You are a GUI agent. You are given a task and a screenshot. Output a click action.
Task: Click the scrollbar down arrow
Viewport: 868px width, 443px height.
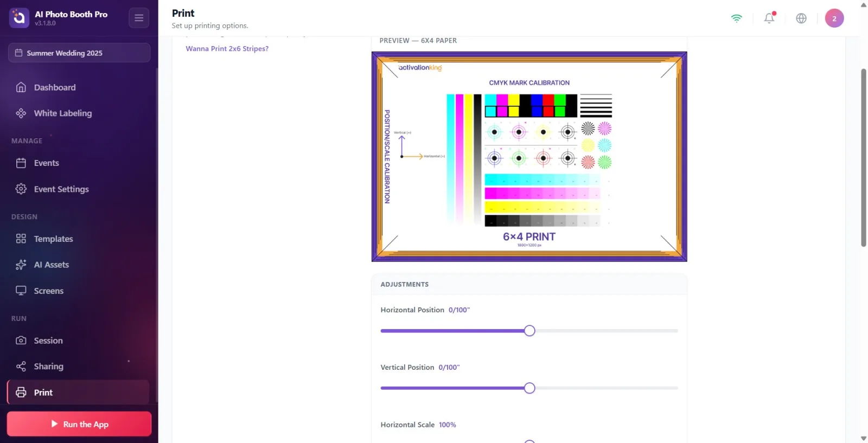(x=864, y=438)
